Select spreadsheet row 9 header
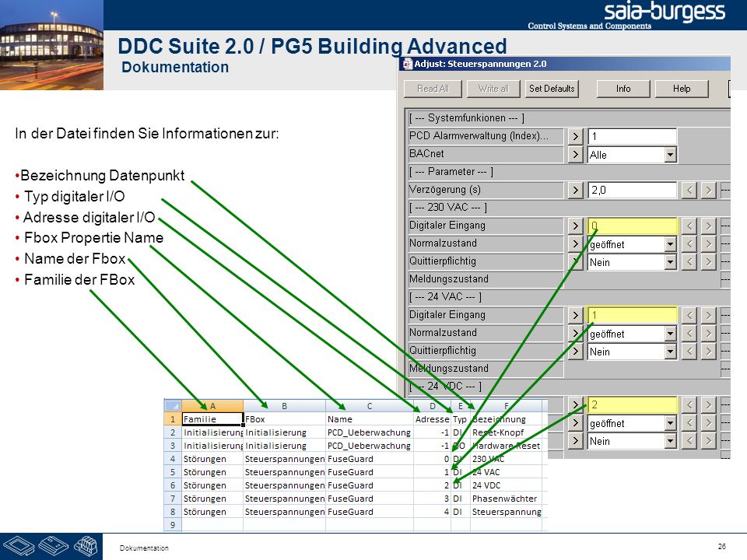747x560 pixels. [x=173, y=525]
